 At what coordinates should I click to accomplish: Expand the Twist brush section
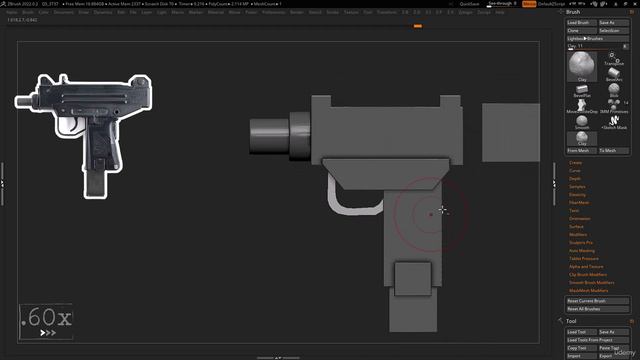tap(574, 211)
